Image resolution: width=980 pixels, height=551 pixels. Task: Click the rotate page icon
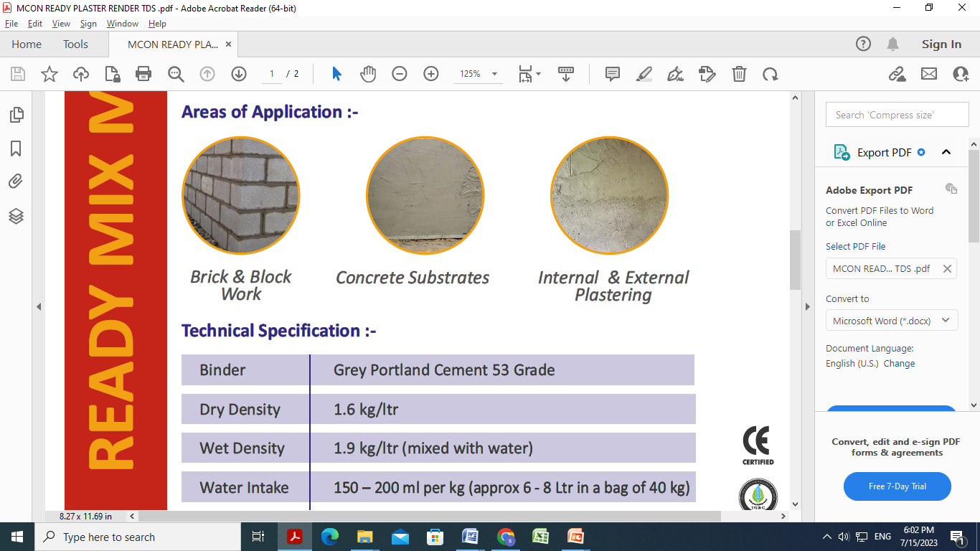click(x=771, y=74)
